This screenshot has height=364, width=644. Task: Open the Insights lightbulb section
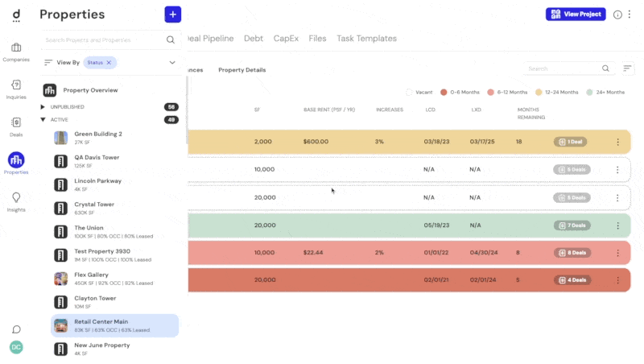coord(16,202)
